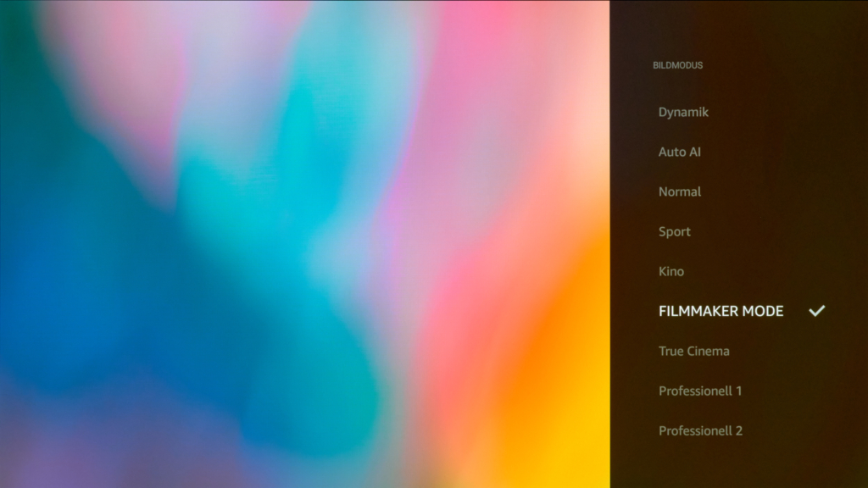Click the checkmark beside FILMMAKER MODE

coord(816,311)
